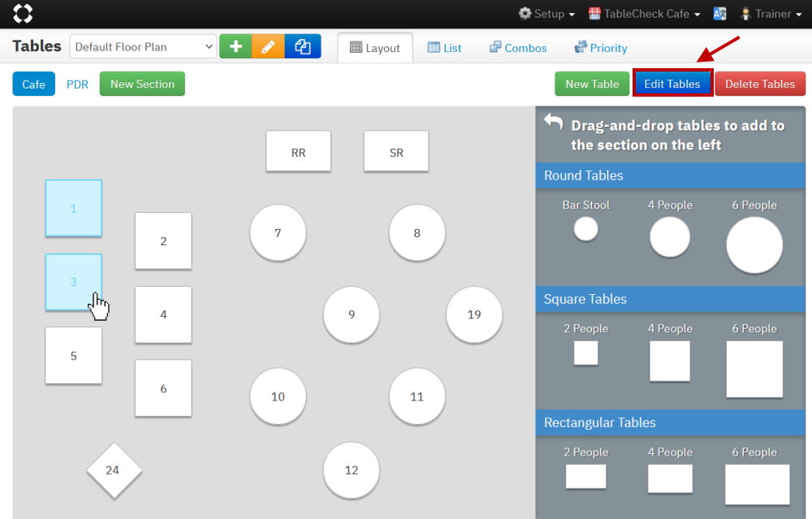Image resolution: width=812 pixels, height=519 pixels.
Task: Select the 2 People square table shape
Action: point(585,353)
